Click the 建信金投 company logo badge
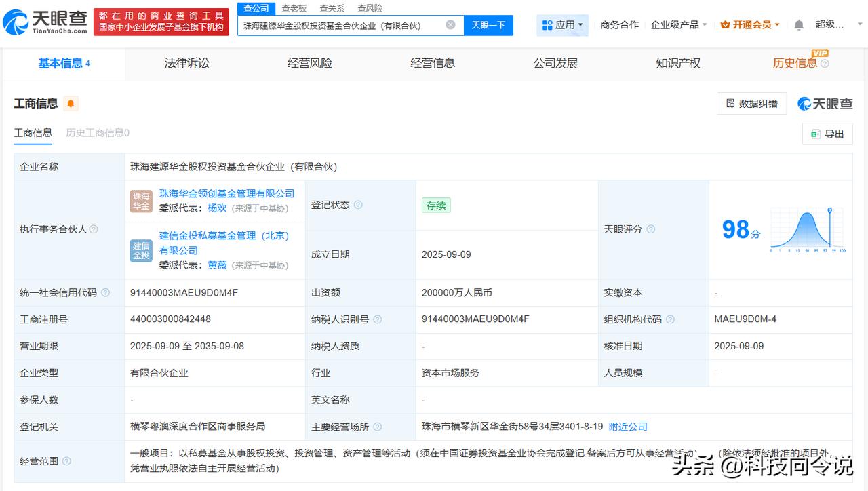 (x=141, y=251)
